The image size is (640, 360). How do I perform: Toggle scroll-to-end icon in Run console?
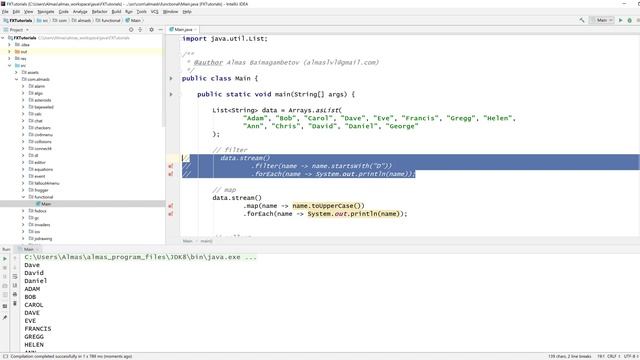click(x=15, y=286)
